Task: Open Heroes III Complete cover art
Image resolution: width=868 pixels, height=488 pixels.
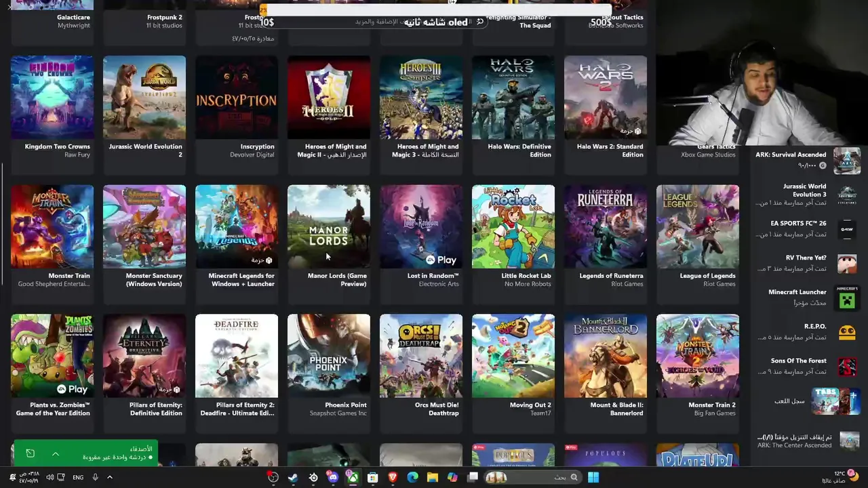Action: pos(421,98)
